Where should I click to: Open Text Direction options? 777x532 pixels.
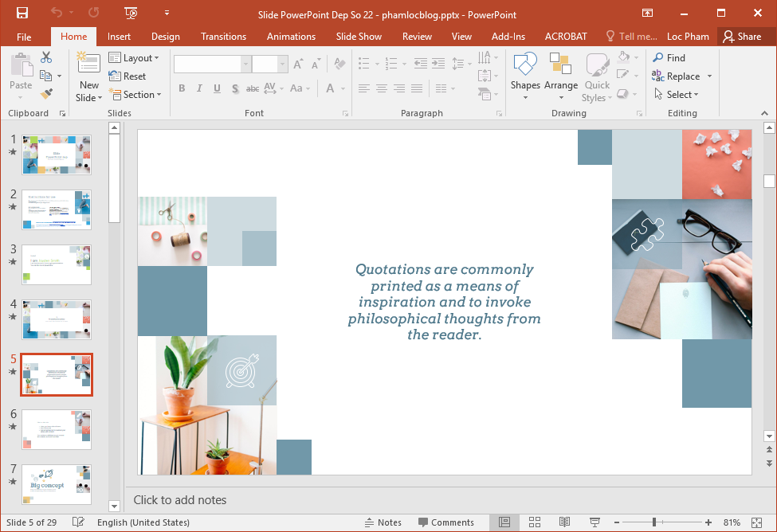488,58
